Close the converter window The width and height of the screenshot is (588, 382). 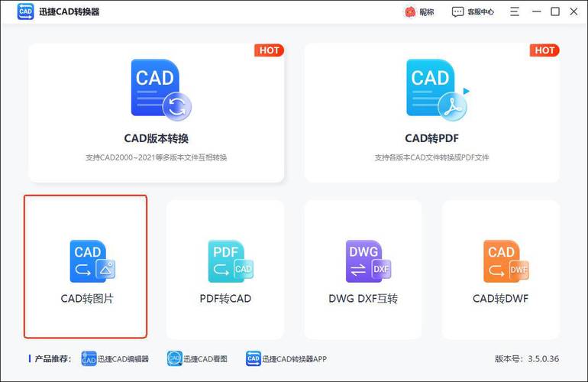573,11
